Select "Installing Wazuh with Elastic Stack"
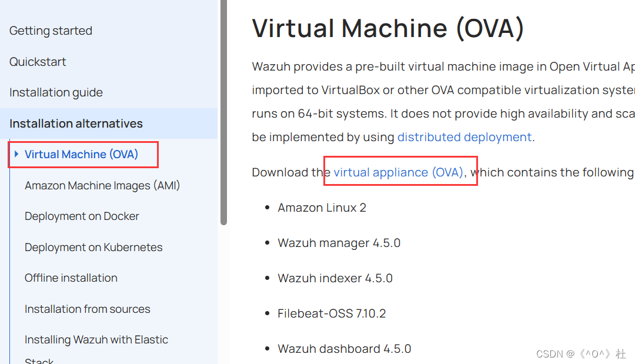This screenshot has height=364, width=635. (x=96, y=339)
